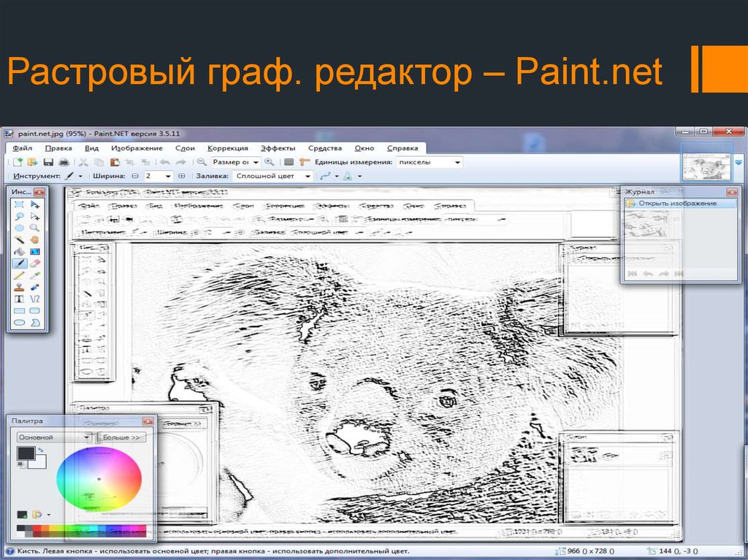Select the Line/Curve tool
This screenshot has width=748, height=560.
click(x=35, y=299)
